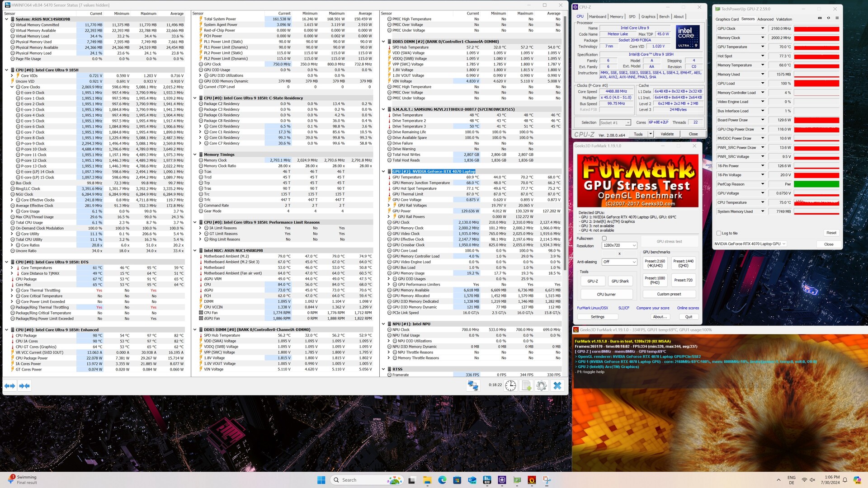The width and height of the screenshot is (868, 488).
Task: Expand the Core Effective Clocks node
Action: point(12,200)
